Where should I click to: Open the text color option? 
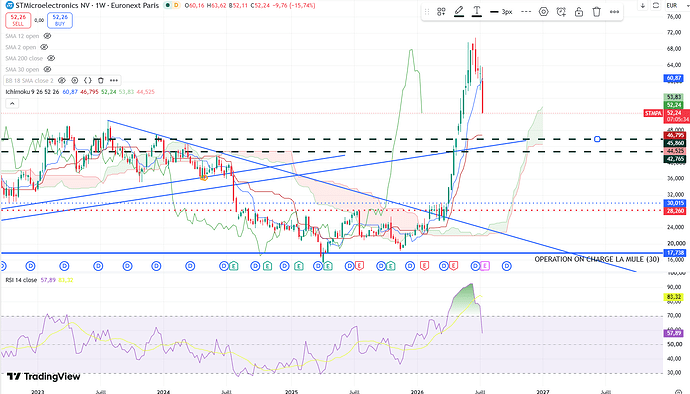click(x=477, y=12)
